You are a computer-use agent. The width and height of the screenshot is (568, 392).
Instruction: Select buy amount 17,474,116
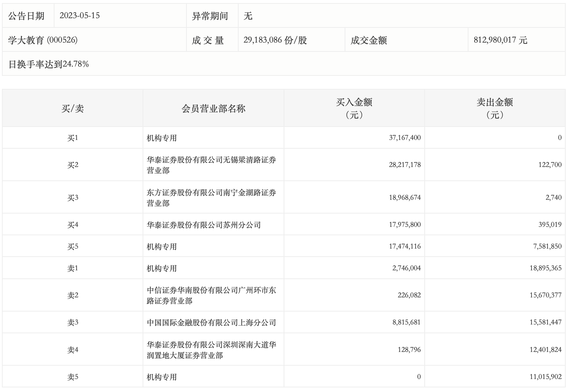(x=405, y=246)
